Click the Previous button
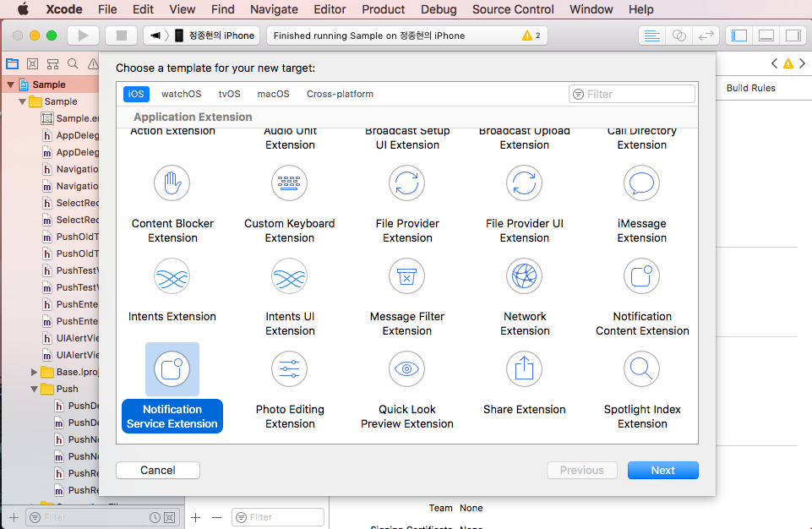Viewport: 812px width, 529px height. point(582,471)
